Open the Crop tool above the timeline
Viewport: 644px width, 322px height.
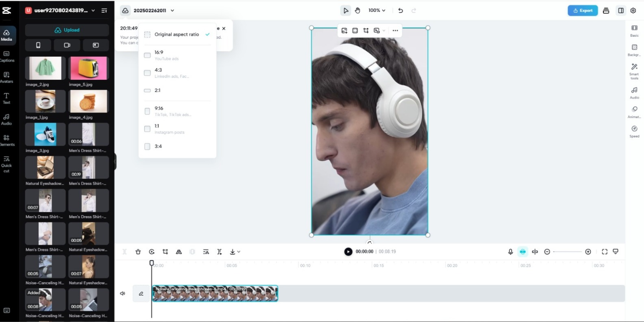[x=165, y=251]
